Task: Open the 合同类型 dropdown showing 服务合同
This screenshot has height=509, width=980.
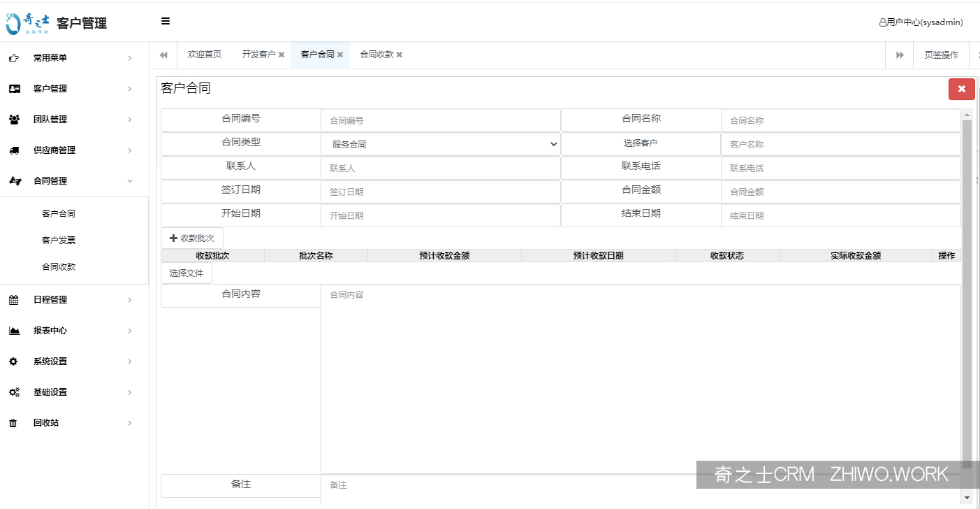Action: (x=440, y=144)
